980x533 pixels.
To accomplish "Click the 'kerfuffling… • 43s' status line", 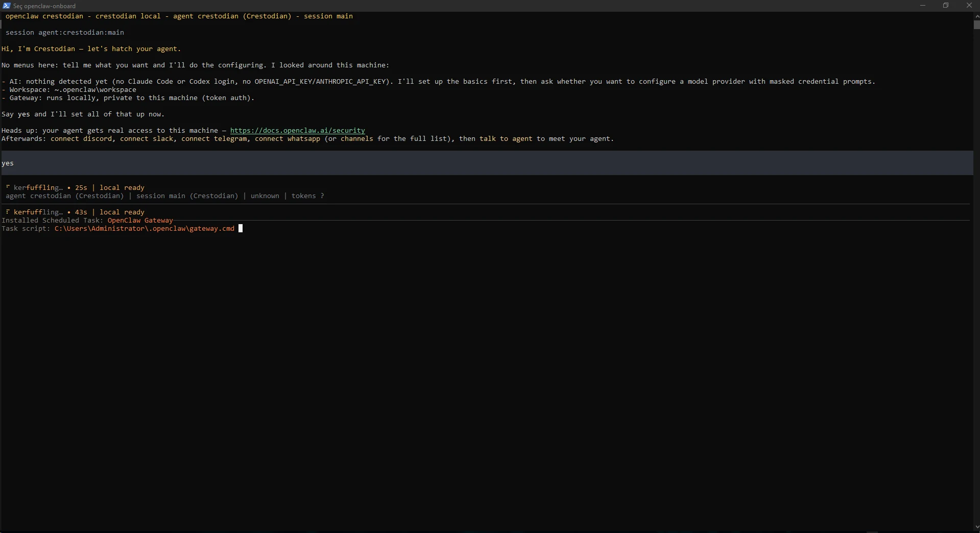I will (75, 212).
